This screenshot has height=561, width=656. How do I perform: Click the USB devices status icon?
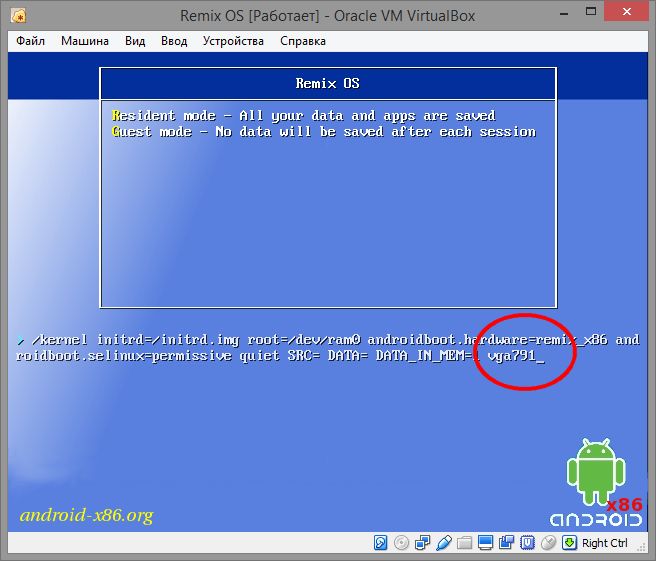[x=443, y=543]
